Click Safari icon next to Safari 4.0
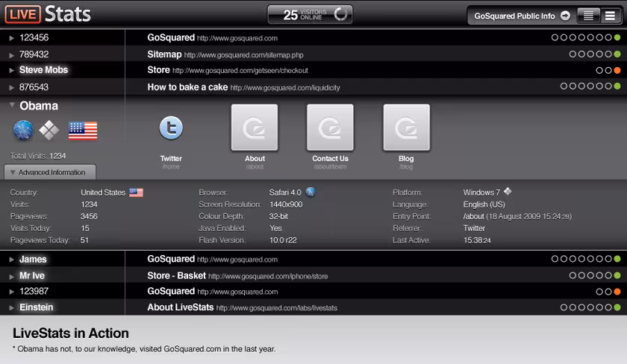Image resolution: width=627 pixels, height=364 pixels. click(x=311, y=192)
